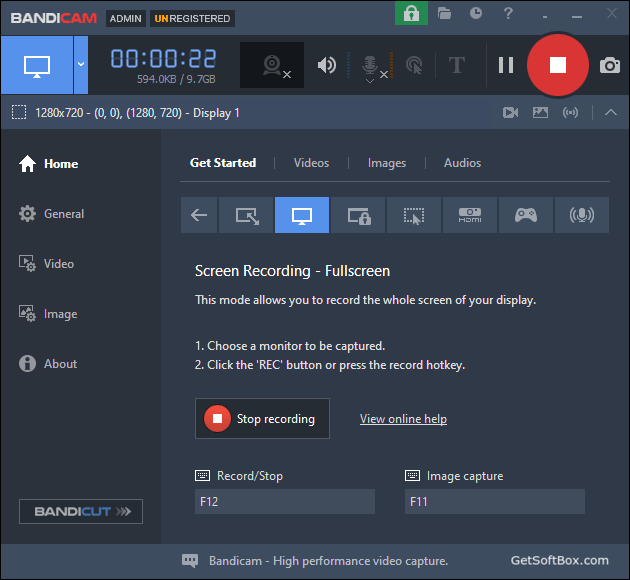Viewport: 630px width, 580px height.
Task: Toggle speaker sound recording
Action: [x=327, y=65]
